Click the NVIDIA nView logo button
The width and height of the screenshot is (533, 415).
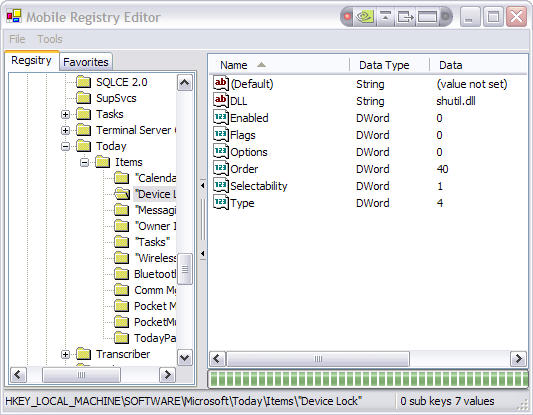(x=364, y=16)
